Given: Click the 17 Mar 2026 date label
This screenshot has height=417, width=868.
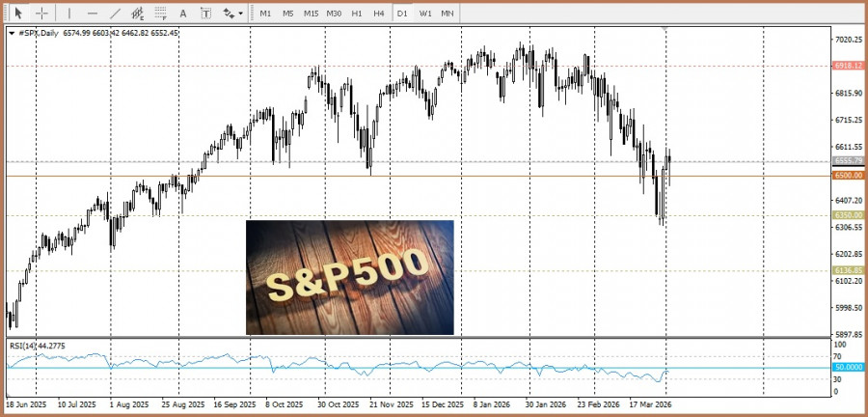Looking at the screenshot, I should click(652, 404).
